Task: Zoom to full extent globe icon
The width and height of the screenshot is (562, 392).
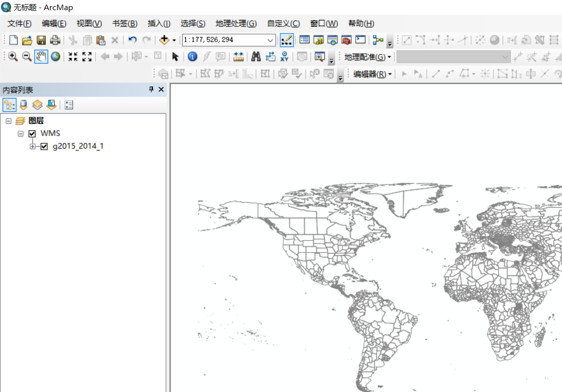Action: click(x=55, y=57)
